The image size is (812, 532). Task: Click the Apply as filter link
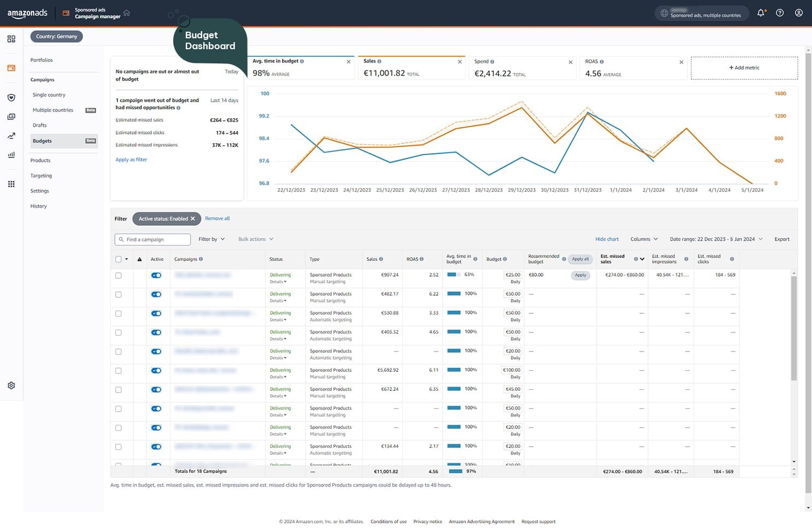tap(131, 160)
